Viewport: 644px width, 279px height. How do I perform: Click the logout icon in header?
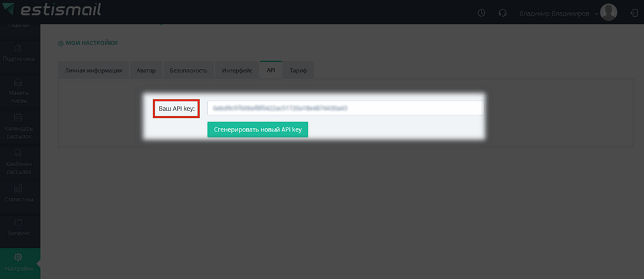pos(634,13)
